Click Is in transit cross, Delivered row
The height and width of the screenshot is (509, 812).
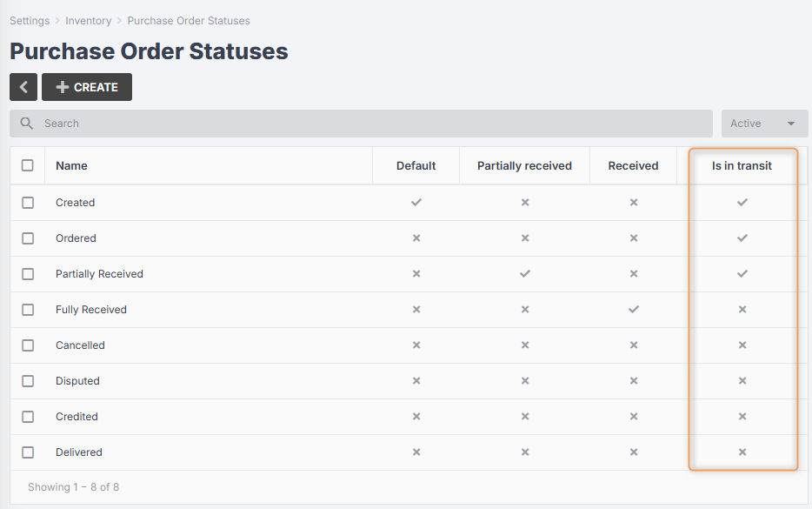coord(742,452)
